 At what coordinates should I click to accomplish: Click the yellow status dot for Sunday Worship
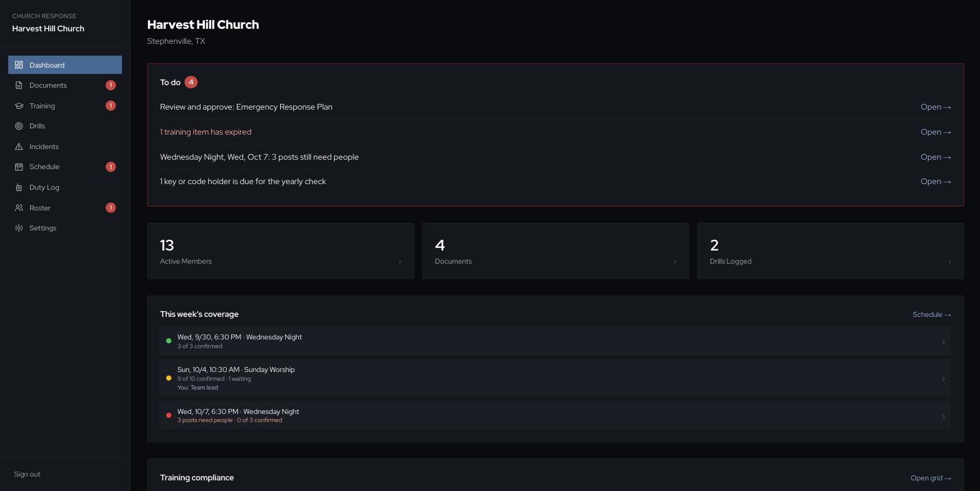point(169,378)
